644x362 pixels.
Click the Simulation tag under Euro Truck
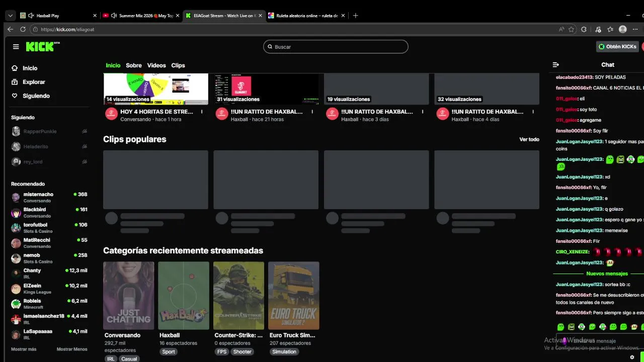point(284,352)
